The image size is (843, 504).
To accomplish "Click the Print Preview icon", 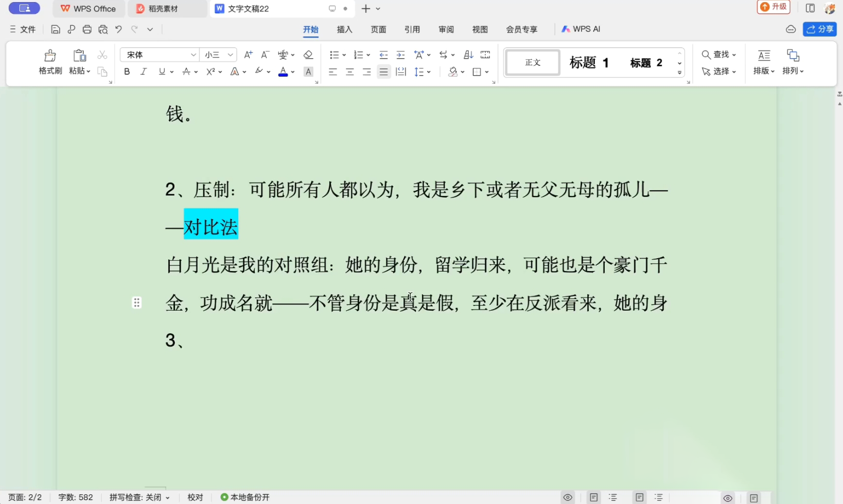I will coord(103,29).
